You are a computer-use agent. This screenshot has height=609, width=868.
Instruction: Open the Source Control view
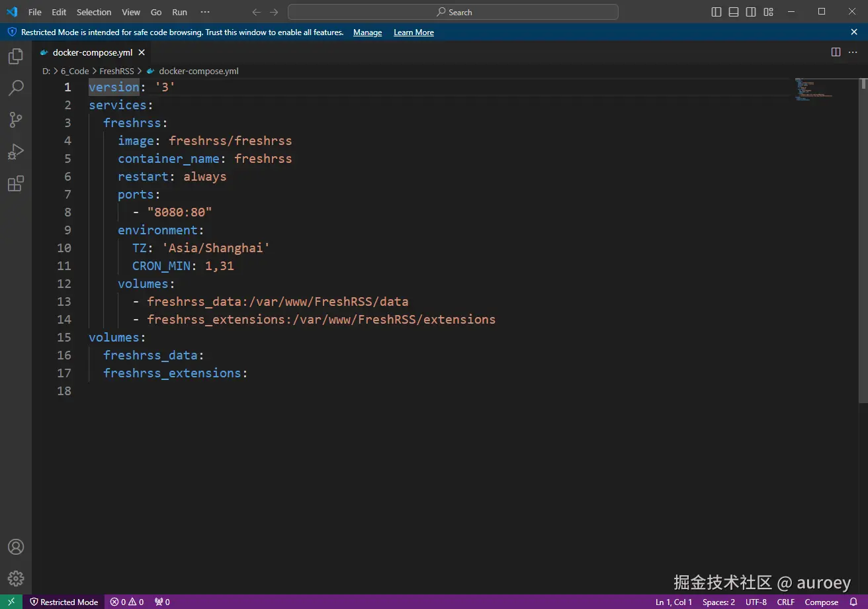16,120
